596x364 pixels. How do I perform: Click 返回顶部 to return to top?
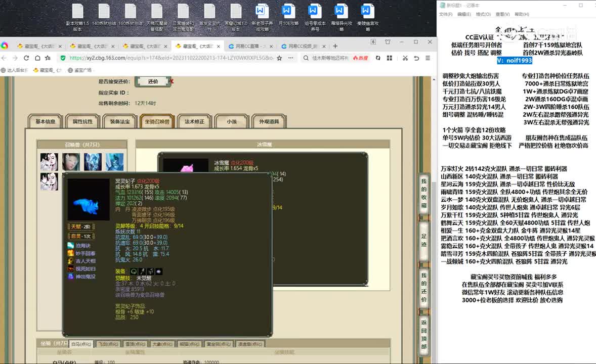(424, 334)
